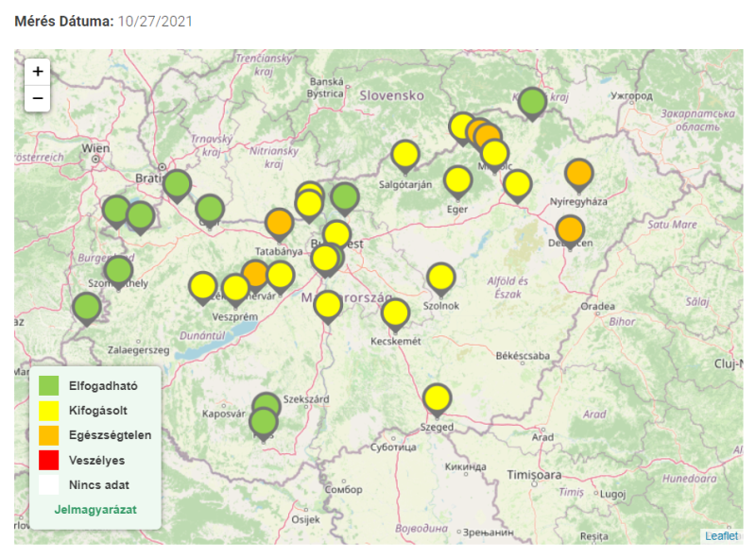Select the green marker near Košice
Image resolution: width=756 pixels, height=558 pixels.
click(x=532, y=104)
